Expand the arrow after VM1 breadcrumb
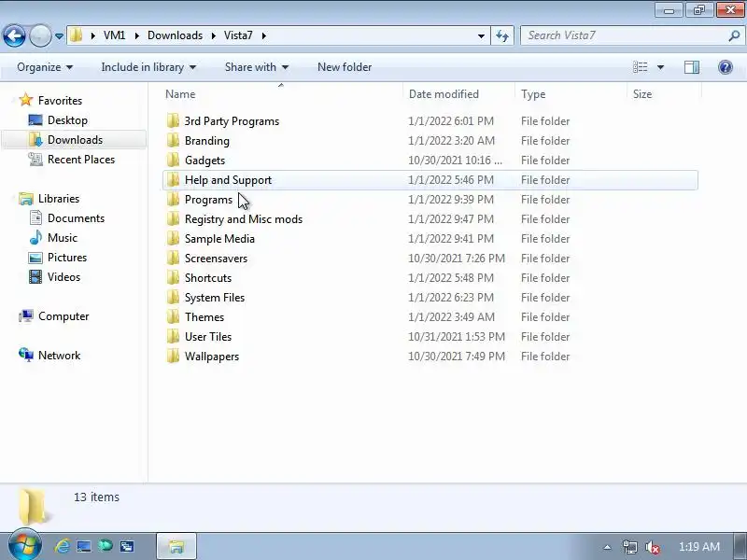This screenshot has width=747, height=560. (137, 35)
